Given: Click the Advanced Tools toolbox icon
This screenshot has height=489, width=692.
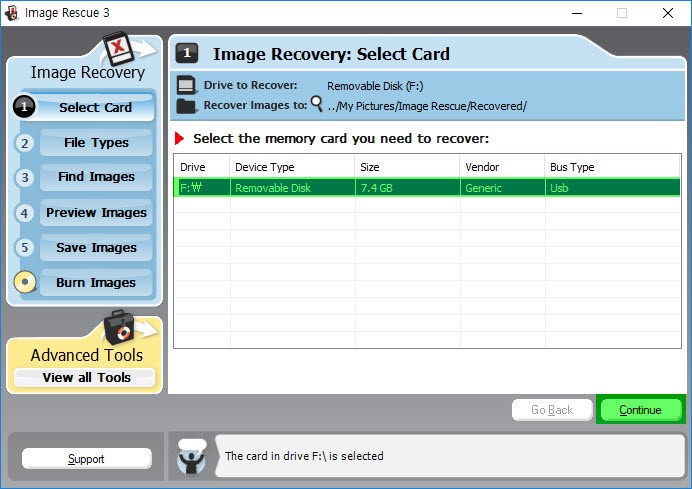Looking at the screenshot, I should (118, 327).
